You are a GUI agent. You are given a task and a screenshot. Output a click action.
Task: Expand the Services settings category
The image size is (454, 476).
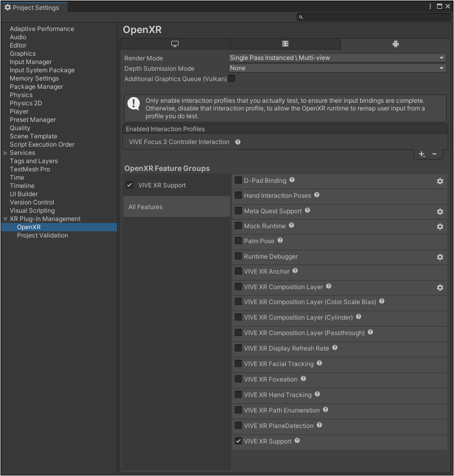coord(6,153)
